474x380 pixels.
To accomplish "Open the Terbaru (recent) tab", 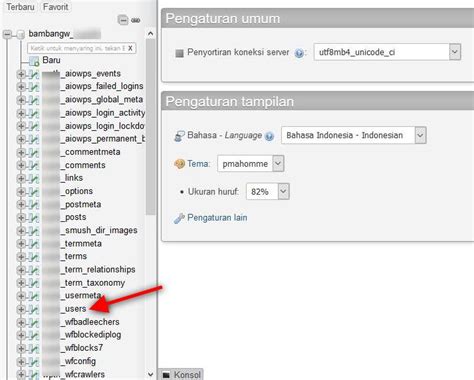I will coord(20,7).
